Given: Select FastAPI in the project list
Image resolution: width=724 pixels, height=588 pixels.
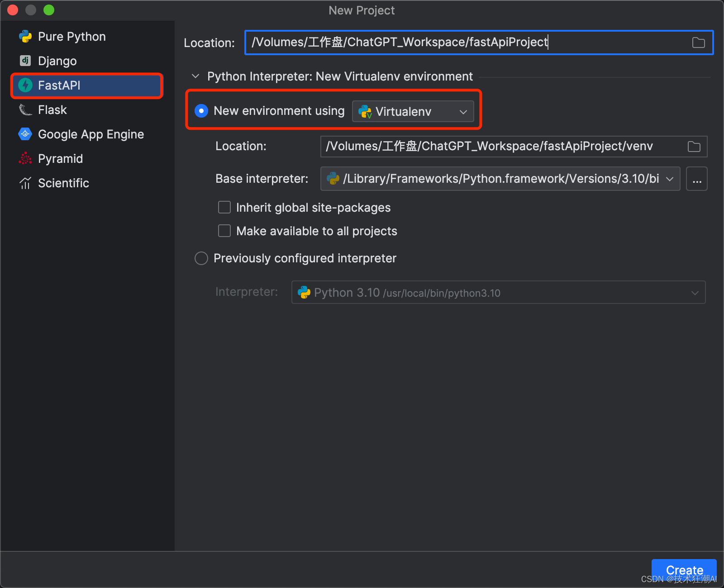Looking at the screenshot, I should coord(87,85).
